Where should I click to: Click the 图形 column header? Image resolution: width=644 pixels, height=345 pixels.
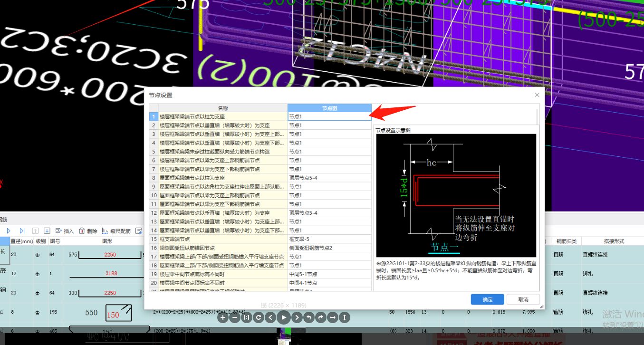[107, 241]
